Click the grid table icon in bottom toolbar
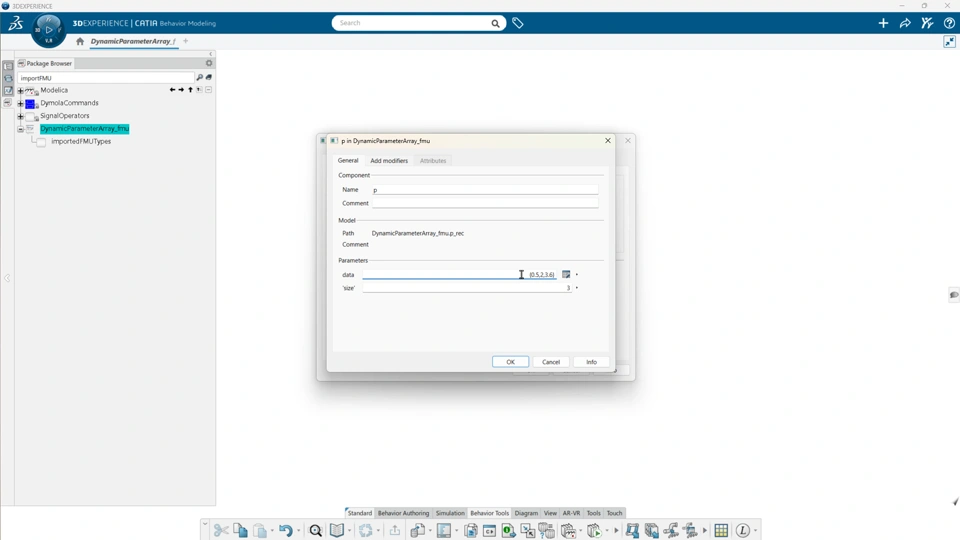Screen dimensions: 960x540 tap(721, 530)
